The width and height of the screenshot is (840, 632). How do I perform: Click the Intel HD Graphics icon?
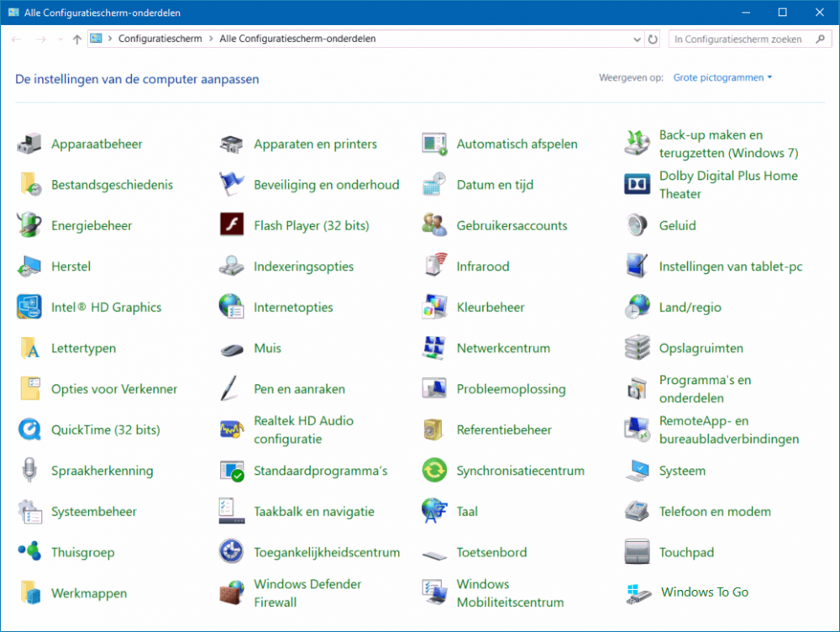30,308
